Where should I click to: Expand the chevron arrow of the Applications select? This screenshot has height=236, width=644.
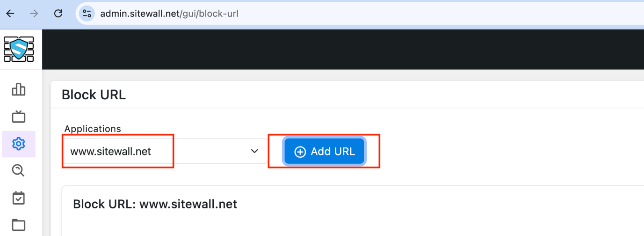[254, 151]
